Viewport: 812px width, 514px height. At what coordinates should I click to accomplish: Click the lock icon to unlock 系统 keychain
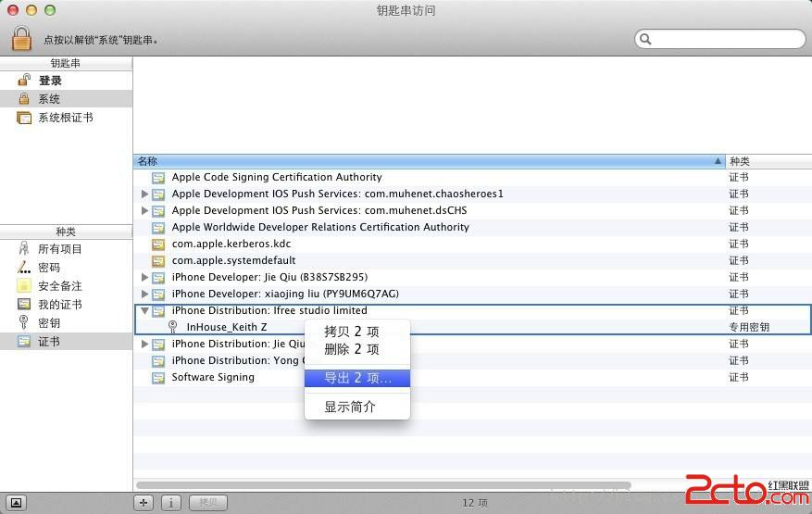coord(21,39)
